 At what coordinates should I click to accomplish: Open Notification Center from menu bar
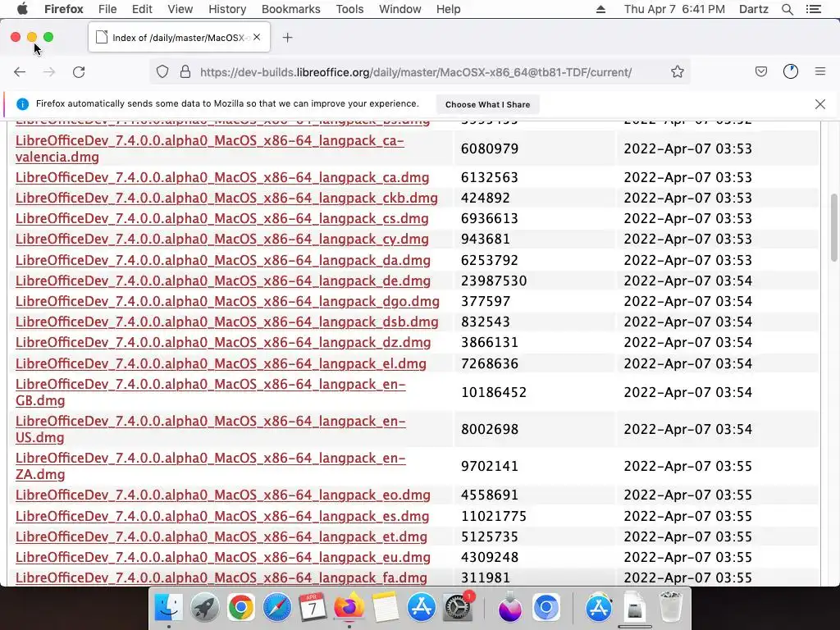click(x=813, y=9)
